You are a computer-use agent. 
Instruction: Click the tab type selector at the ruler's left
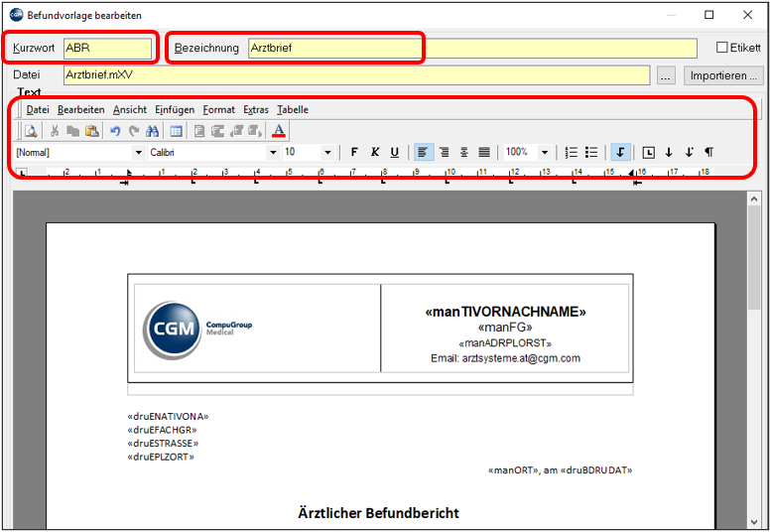[x=21, y=173]
